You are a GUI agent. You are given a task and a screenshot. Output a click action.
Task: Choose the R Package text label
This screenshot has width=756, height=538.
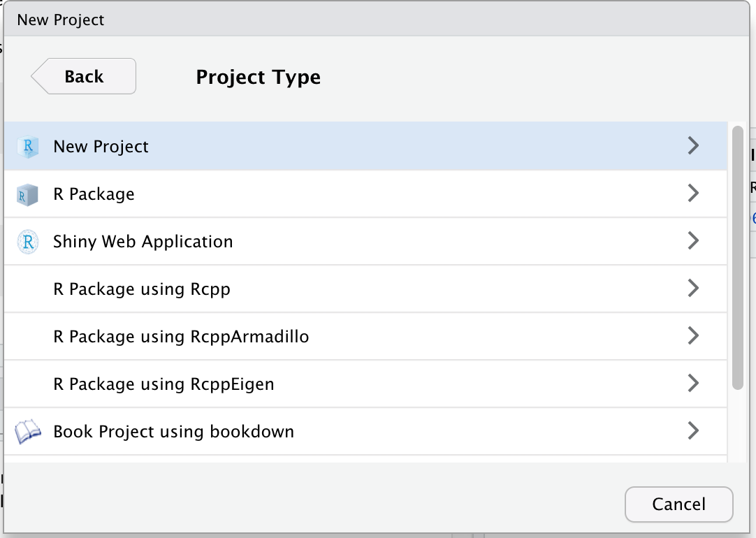pos(94,194)
